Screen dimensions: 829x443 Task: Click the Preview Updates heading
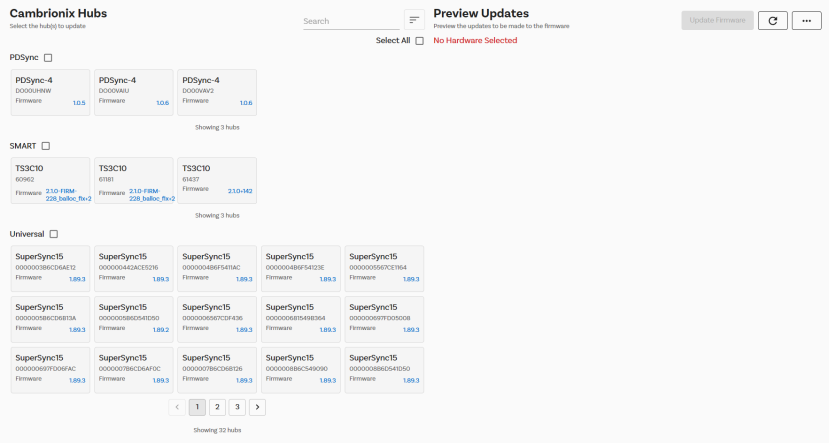click(x=481, y=14)
